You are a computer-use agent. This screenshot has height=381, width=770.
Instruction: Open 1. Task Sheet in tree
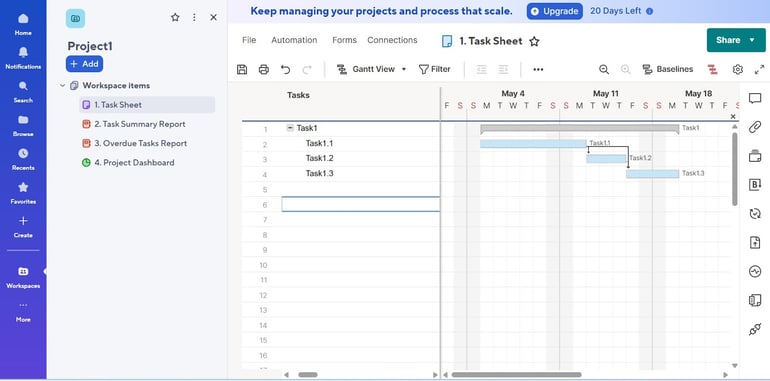[147, 105]
